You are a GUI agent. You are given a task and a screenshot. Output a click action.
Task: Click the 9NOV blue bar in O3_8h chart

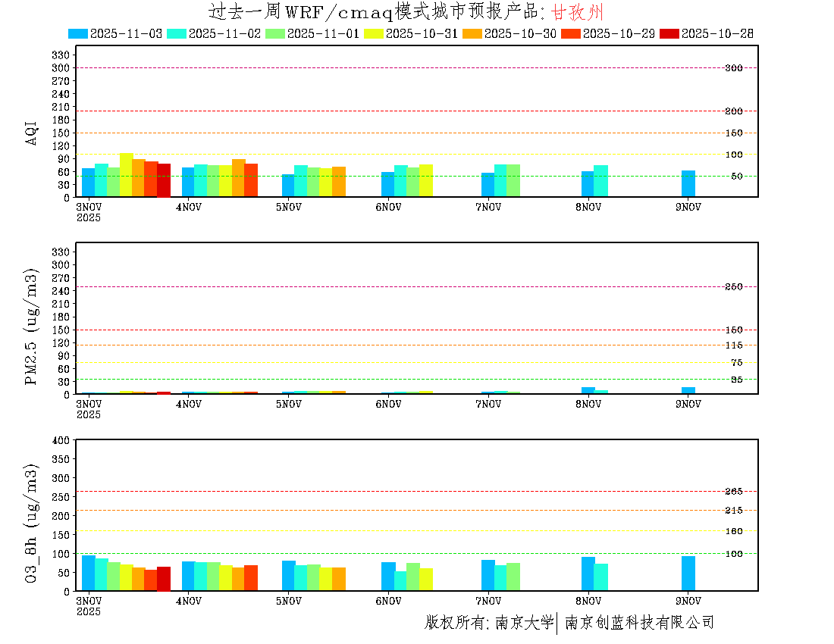tap(688, 574)
